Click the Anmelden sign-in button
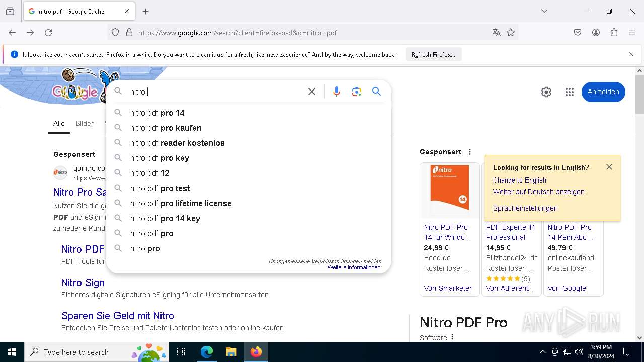 pyautogui.click(x=603, y=92)
